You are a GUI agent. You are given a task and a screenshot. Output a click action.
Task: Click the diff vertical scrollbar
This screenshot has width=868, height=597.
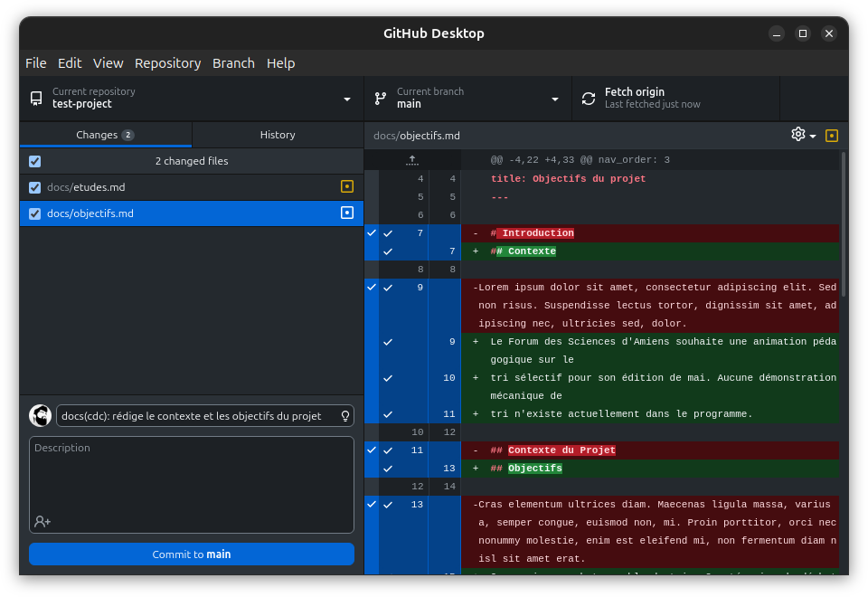[844, 224]
